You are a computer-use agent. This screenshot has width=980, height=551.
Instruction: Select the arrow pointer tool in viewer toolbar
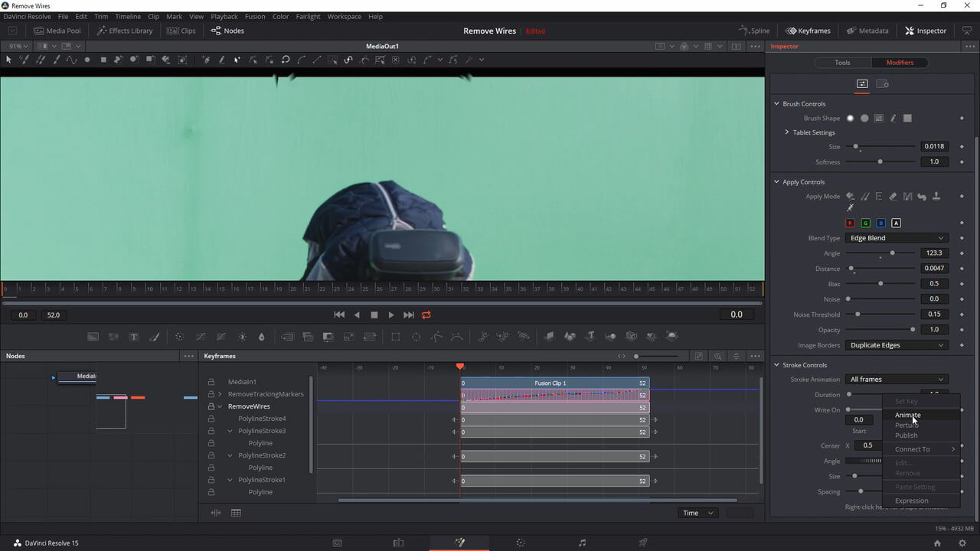(9, 60)
